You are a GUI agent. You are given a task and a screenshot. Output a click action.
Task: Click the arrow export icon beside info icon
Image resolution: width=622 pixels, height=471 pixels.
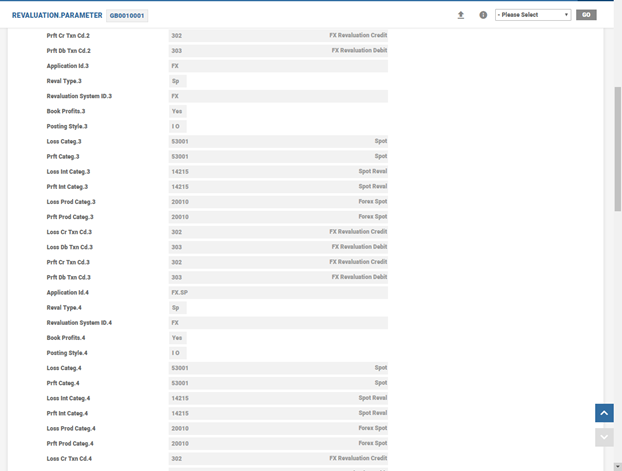(x=461, y=15)
